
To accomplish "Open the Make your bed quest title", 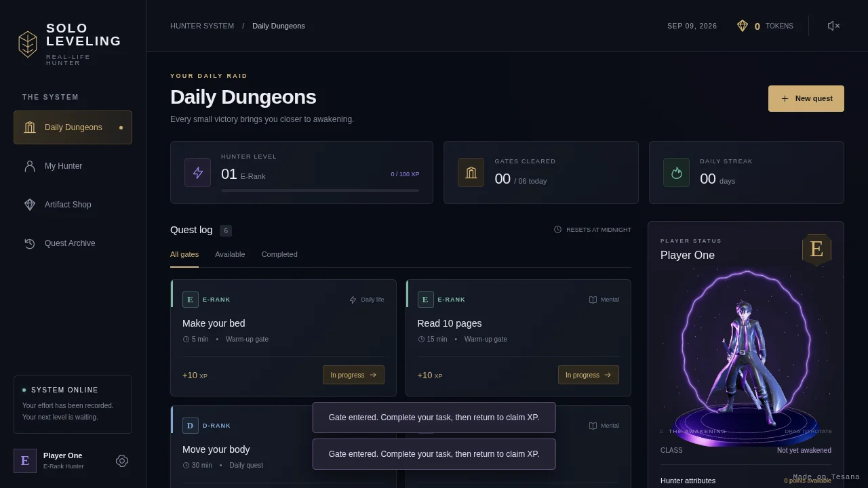I will click(x=214, y=323).
